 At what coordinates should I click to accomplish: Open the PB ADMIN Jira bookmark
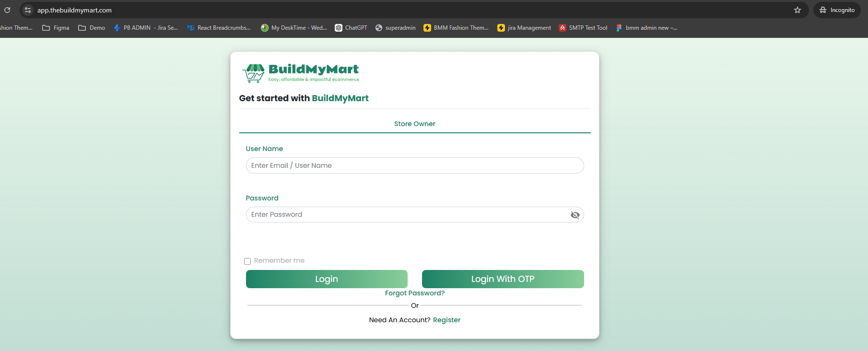click(x=146, y=28)
